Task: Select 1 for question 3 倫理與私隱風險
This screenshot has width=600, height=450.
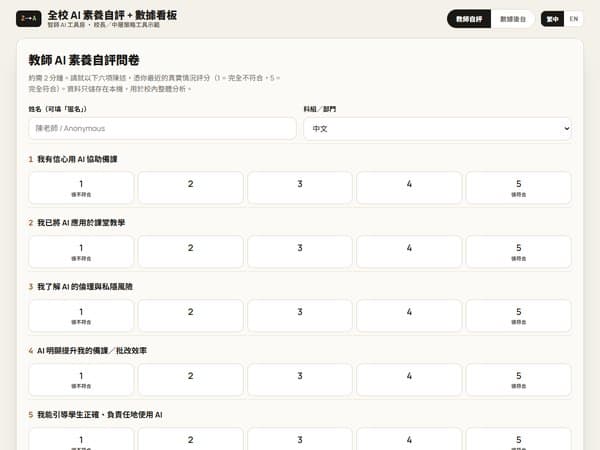Action: (x=81, y=316)
